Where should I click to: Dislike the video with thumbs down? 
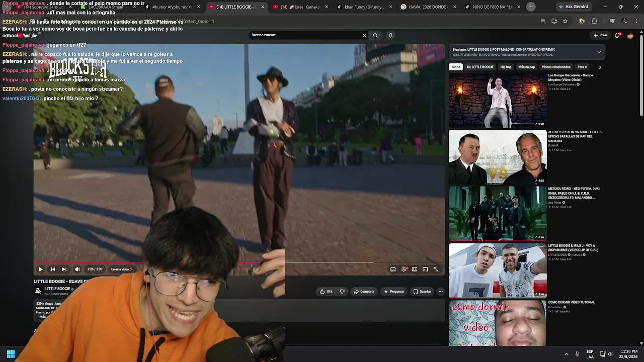click(342, 292)
